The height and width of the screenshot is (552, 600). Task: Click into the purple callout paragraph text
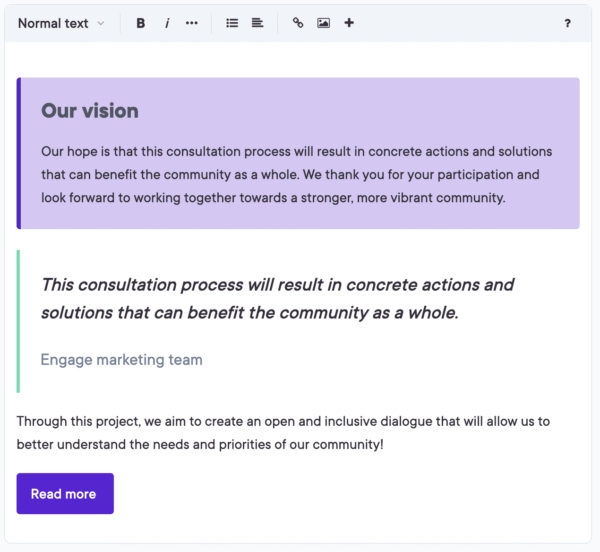click(x=296, y=174)
